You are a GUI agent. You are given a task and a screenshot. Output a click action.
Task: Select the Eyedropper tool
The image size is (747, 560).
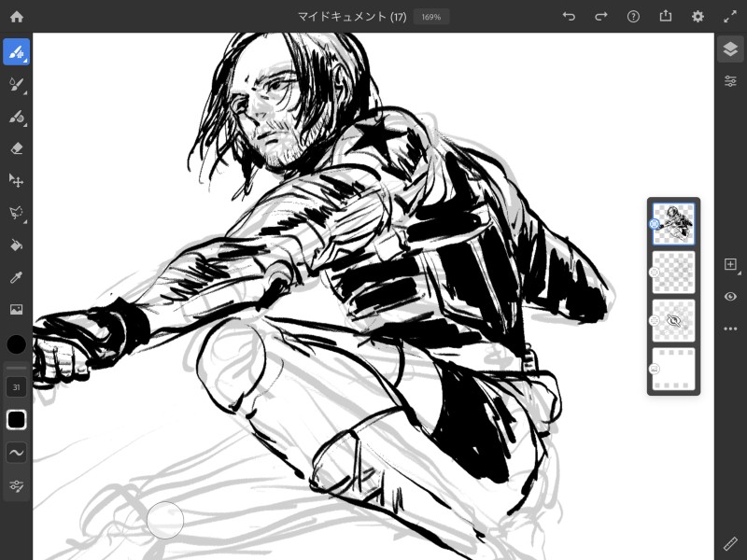click(x=16, y=277)
